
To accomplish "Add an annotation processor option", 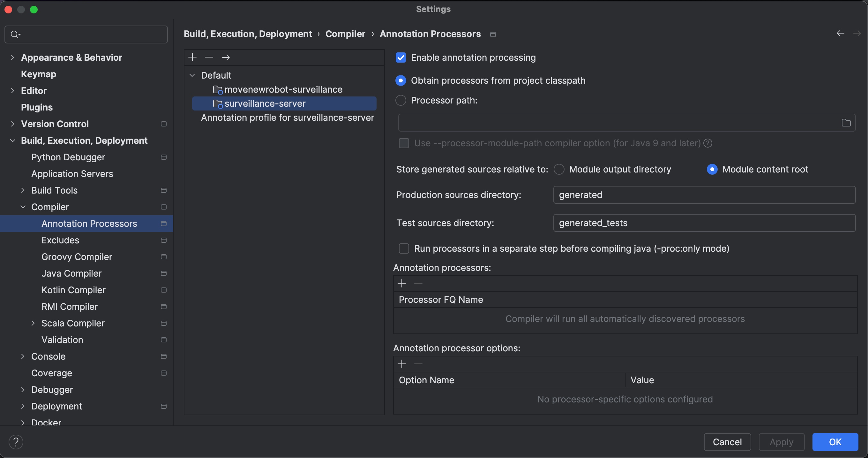I will [x=402, y=364].
